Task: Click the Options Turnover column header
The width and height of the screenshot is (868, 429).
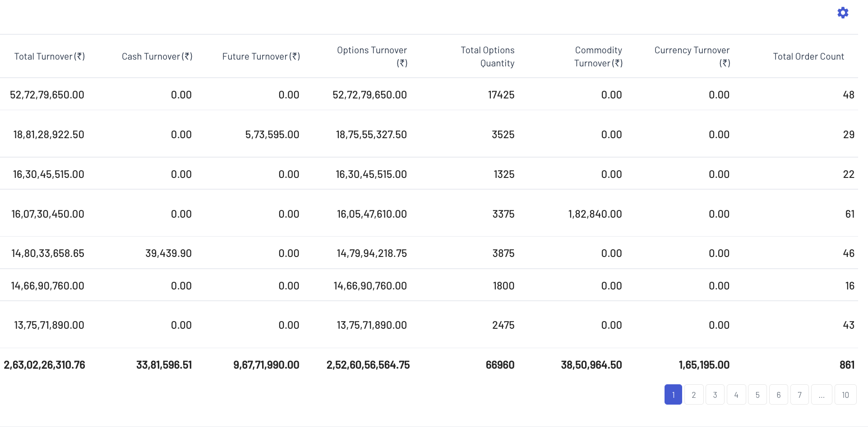Action: point(372,56)
